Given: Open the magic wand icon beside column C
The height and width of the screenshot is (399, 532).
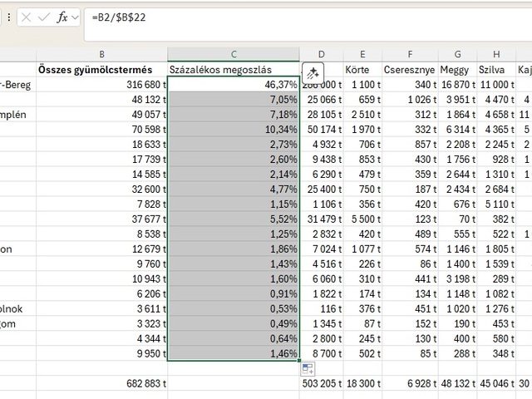Looking at the screenshot, I should [x=312, y=73].
